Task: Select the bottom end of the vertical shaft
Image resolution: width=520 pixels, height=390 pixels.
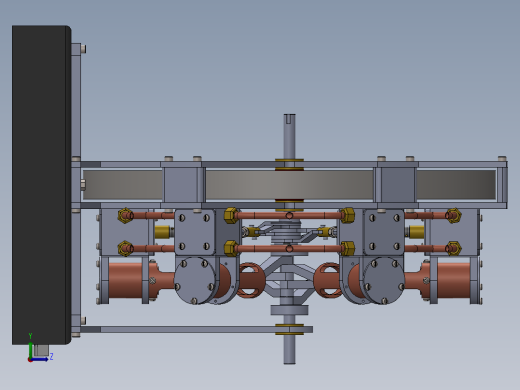Action: coord(289,350)
